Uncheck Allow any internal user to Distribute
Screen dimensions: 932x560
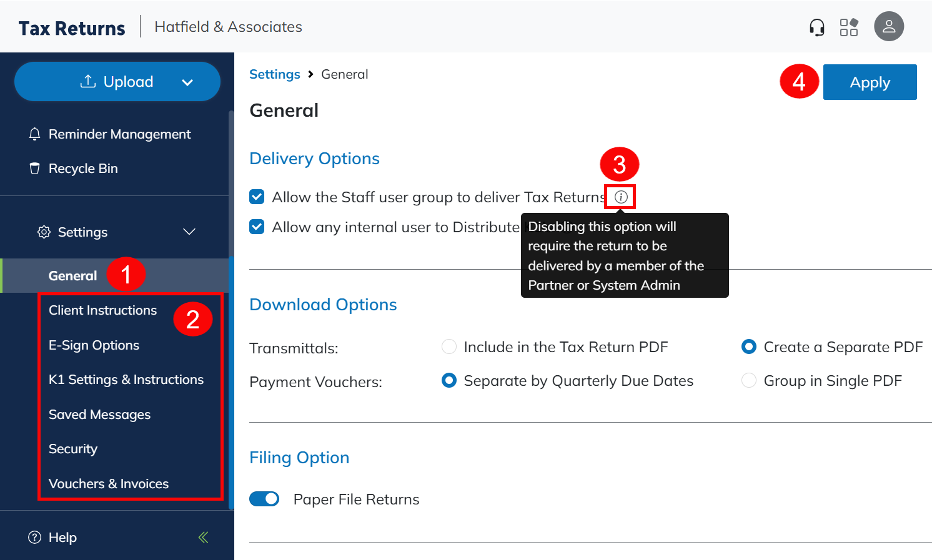coord(257,227)
